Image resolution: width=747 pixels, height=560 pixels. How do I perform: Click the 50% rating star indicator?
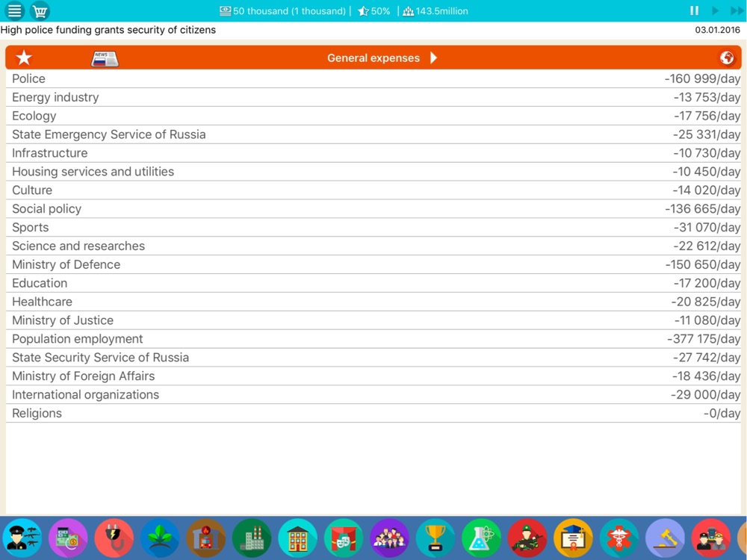[374, 11]
